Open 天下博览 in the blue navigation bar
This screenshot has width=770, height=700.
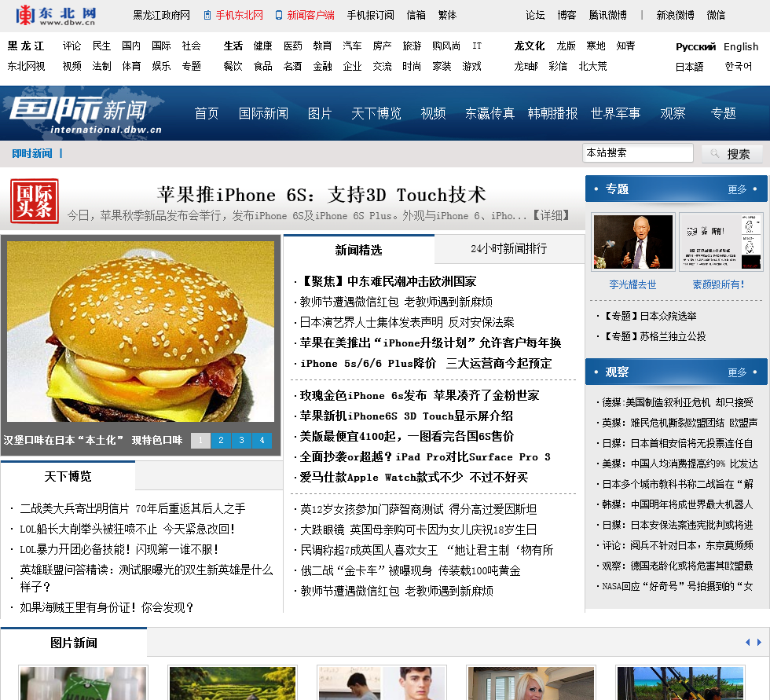(x=376, y=114)
